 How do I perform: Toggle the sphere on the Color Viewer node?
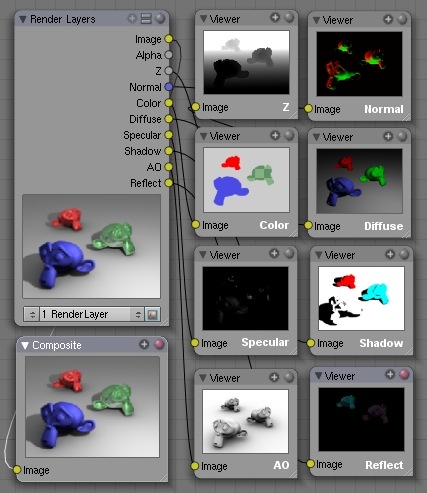(289, 135)
